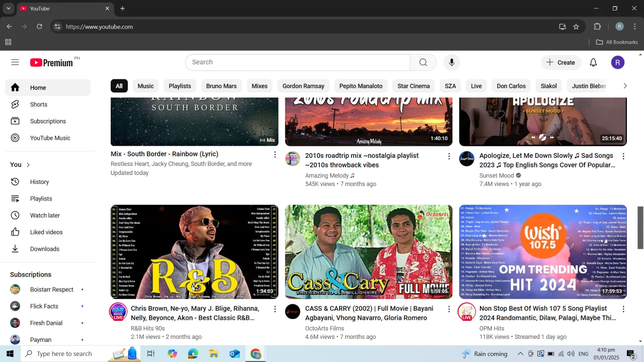Open All Bookmarks folder
This screenshot has height=362, width=644.
617,42
